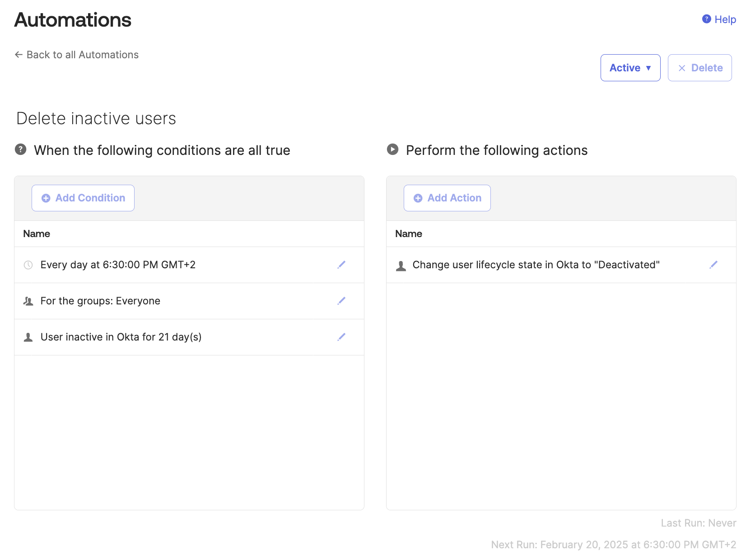Delete this automation
The image size is (746, 560).
[x=699, y=68]
